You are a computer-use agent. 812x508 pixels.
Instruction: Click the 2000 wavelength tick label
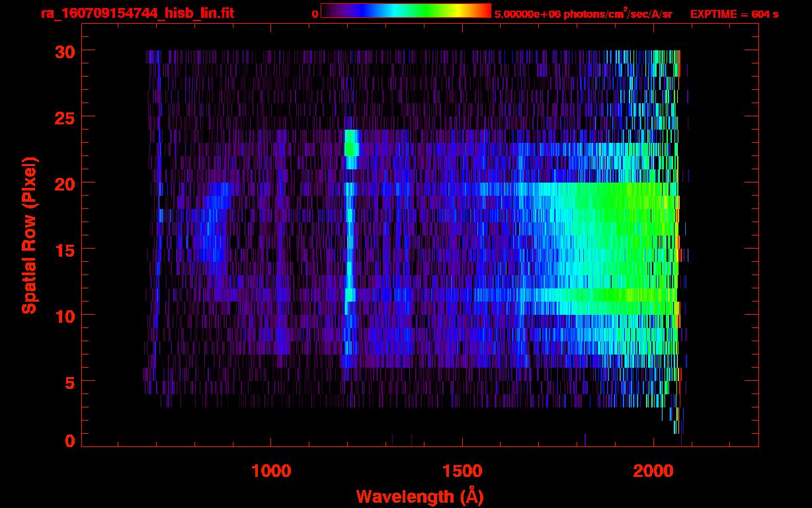click(x=653, y=471)
